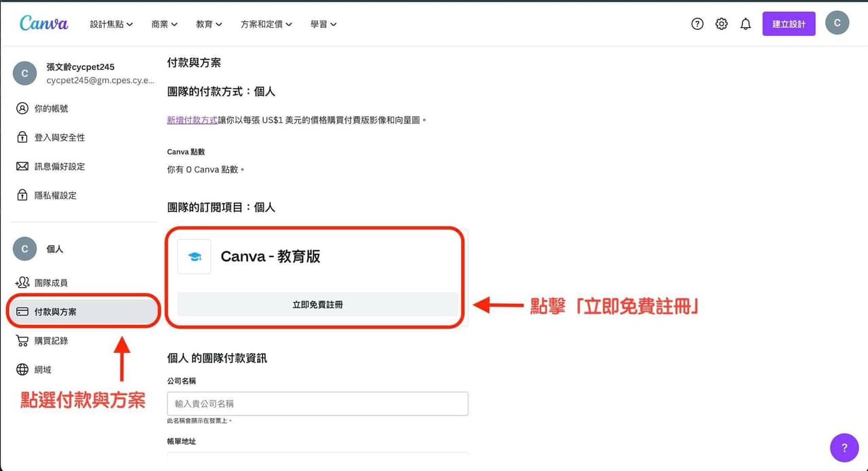Click the 個人 的團隊付款資訊 heading
The height and width of the screenshot is (471, 868).
point(217,358)
